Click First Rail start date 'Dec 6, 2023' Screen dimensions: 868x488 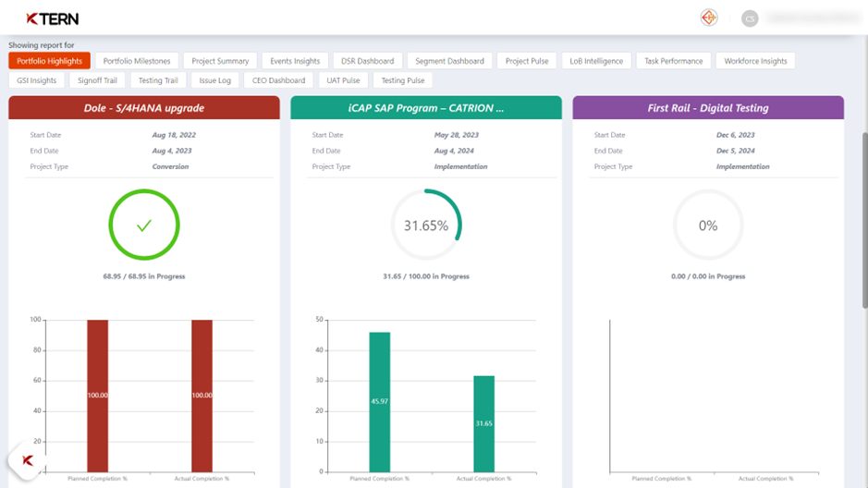click(x=735, y=135)
